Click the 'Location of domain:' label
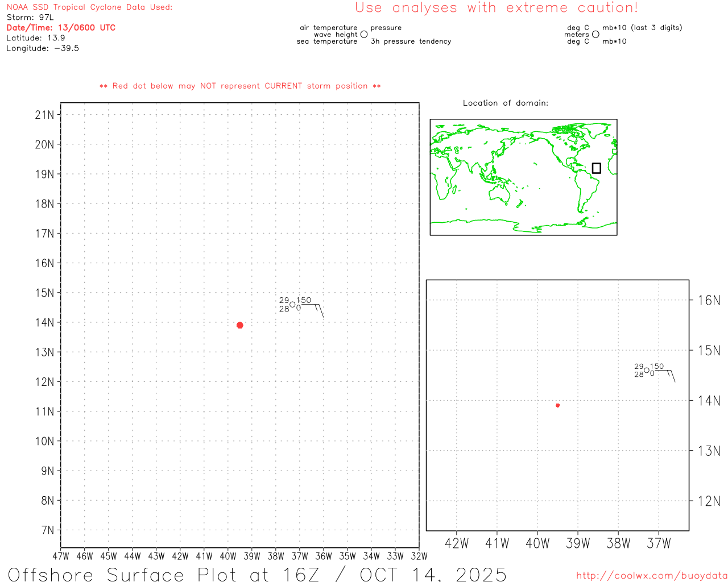Viewport: 728px width, 582px height. tap(506, 103)
